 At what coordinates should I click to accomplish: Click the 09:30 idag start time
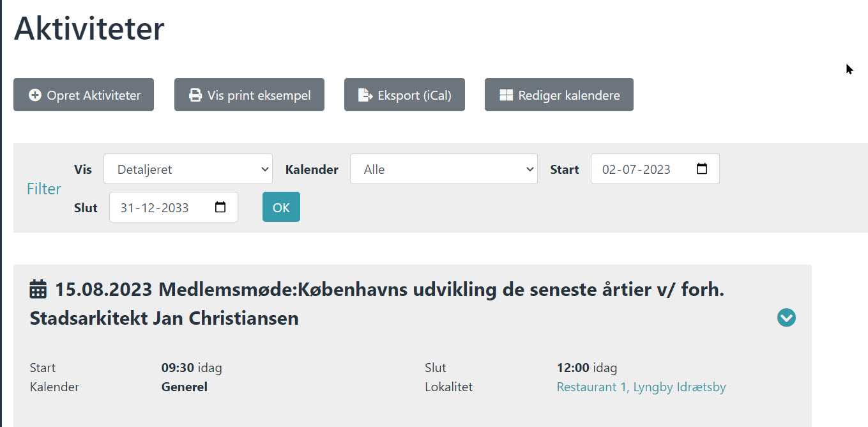click(191, 368)
